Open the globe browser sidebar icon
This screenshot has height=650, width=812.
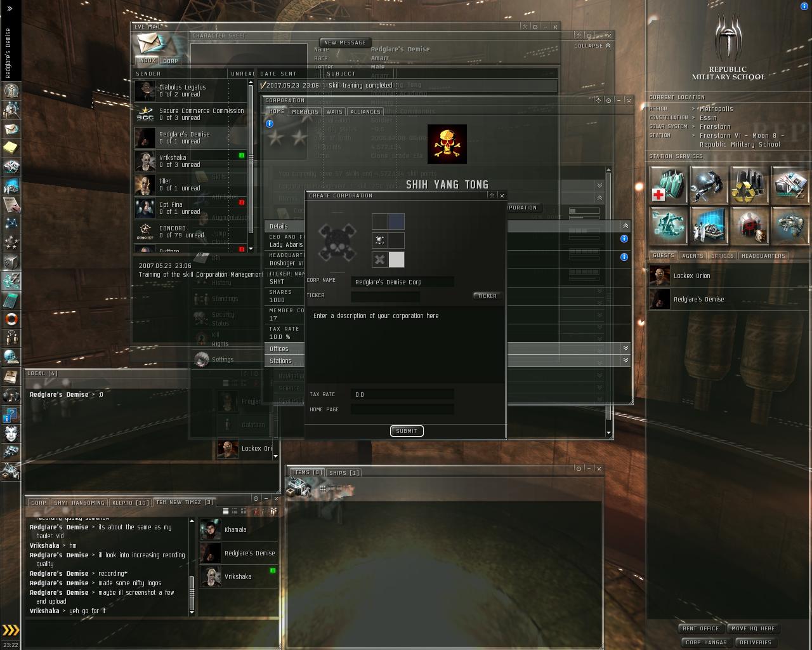click(x=11, y=357)
